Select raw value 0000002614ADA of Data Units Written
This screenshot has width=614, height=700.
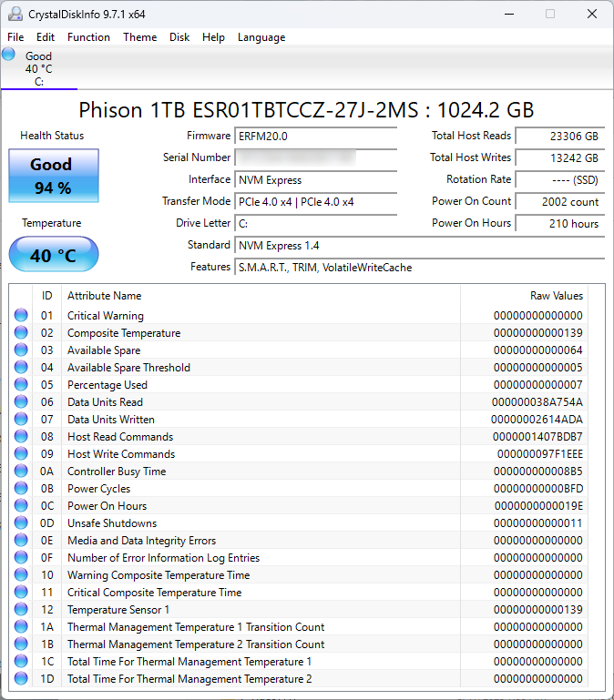click(537, 420)
